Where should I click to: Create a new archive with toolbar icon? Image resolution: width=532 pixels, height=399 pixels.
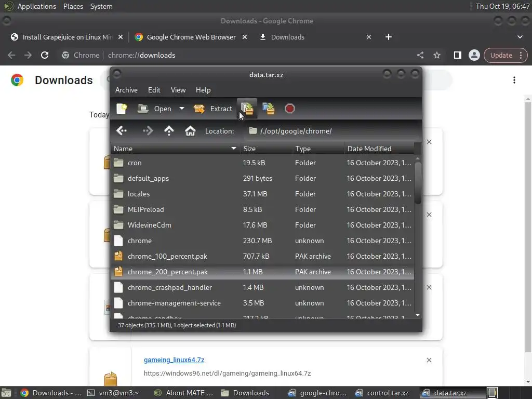[x=122, y=109]
